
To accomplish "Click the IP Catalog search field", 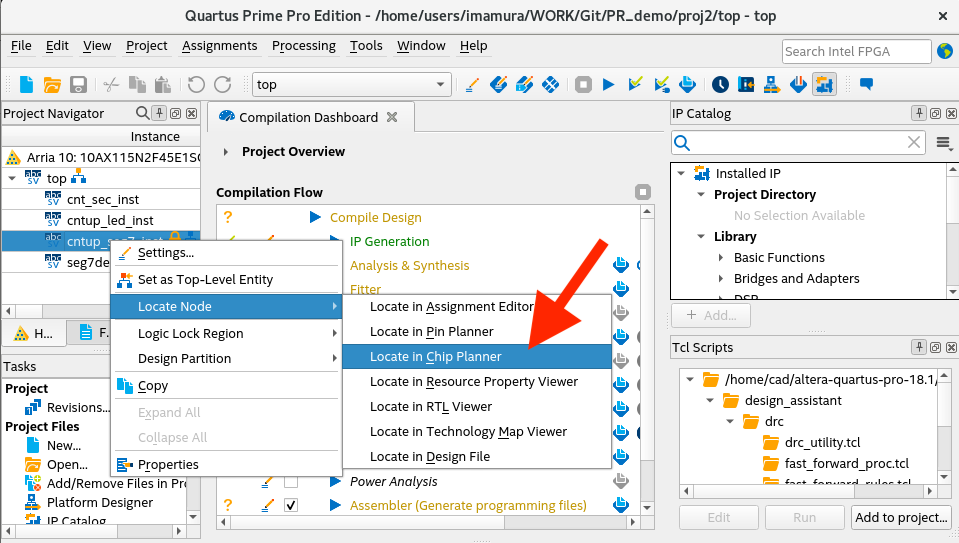I will (799, 143).
